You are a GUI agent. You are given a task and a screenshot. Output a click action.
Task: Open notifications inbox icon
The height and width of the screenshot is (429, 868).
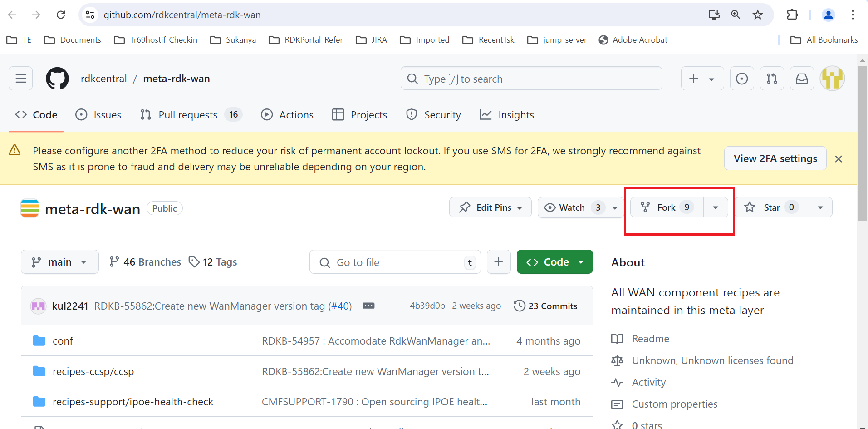coord(802,79)
